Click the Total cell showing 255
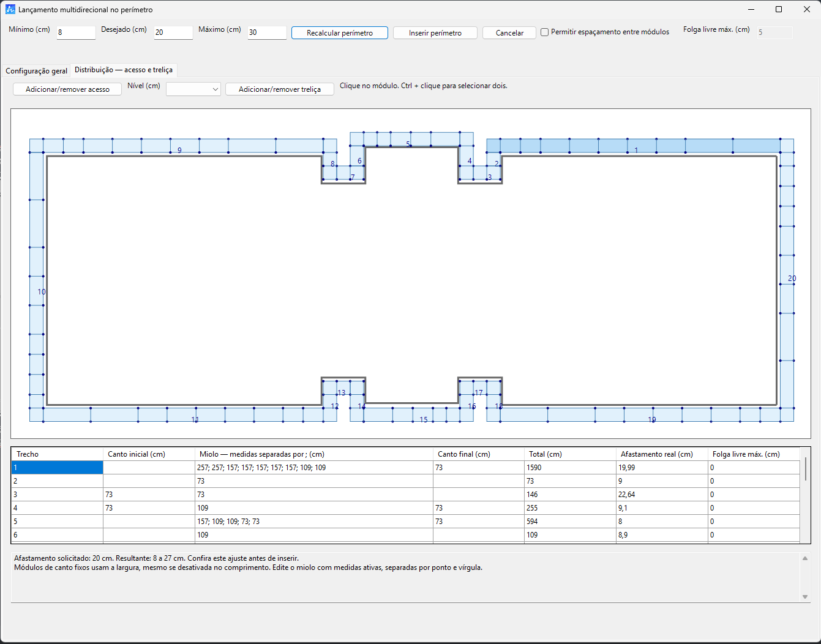This screenshot has height=644, width=821. 571,508
